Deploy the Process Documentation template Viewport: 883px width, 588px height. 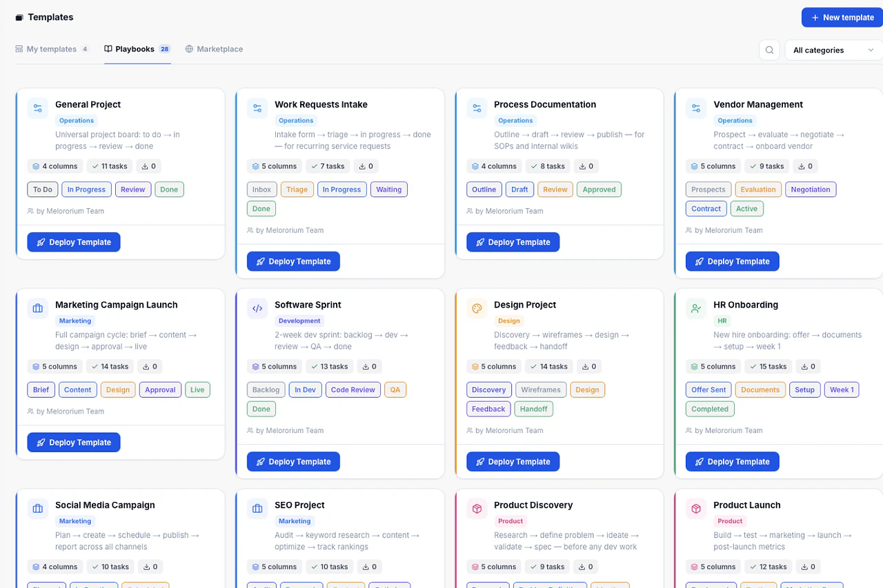coord(513,242)
